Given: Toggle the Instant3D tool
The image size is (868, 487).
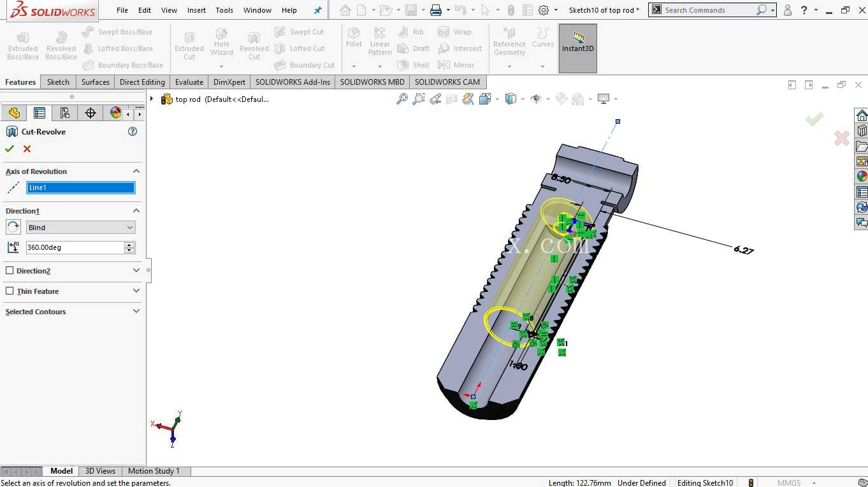Looking at the screenshot, I should (x=577, y=48).
